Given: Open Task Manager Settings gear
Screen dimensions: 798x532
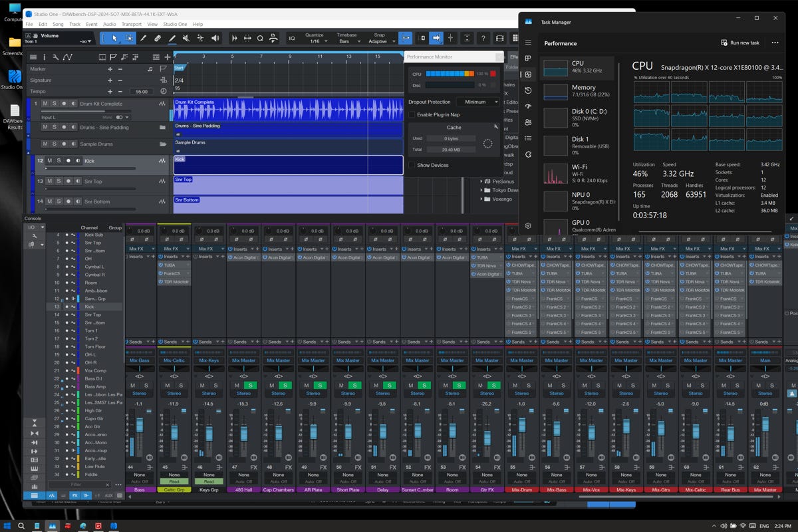Looking at the screenshot, I should pyautogui.click(x=528, y=225).
